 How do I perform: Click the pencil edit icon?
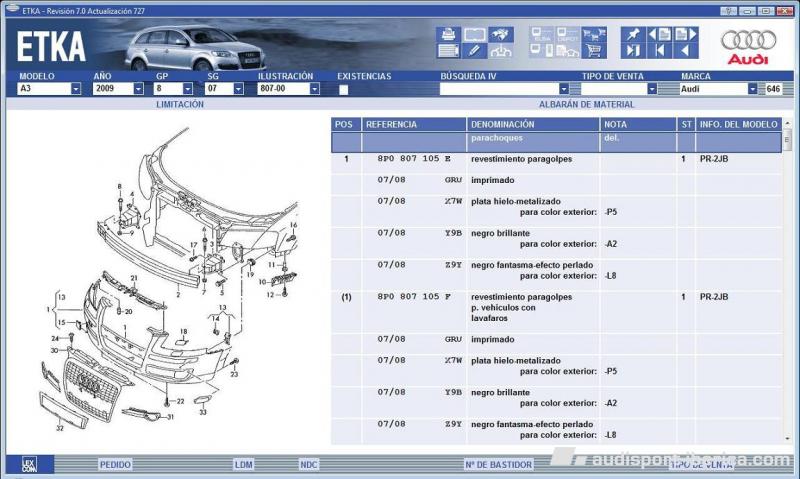tap(474, 50)
